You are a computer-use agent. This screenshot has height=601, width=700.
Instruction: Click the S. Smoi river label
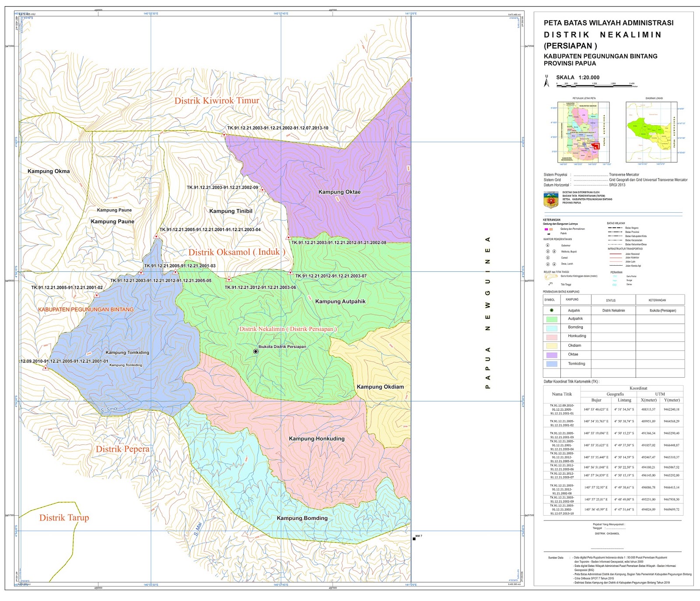pyautogui.click(x=109, y=410)
